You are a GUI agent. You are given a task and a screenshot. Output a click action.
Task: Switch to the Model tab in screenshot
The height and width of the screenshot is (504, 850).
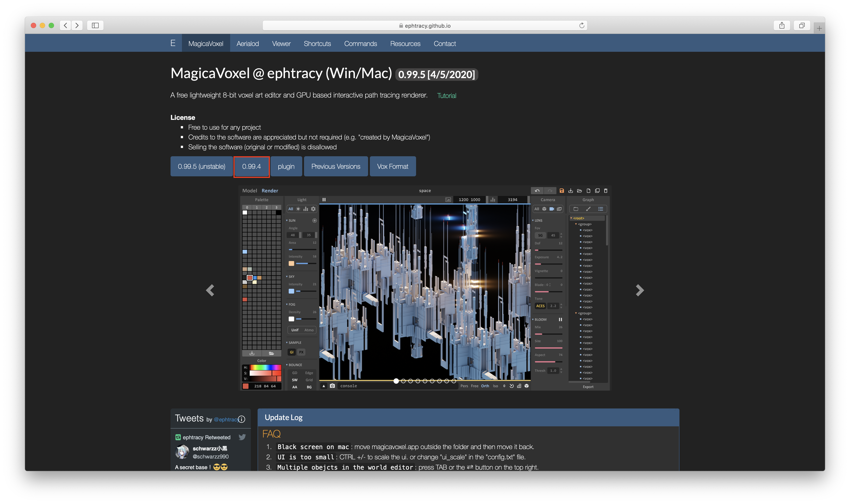coord(249,191)
